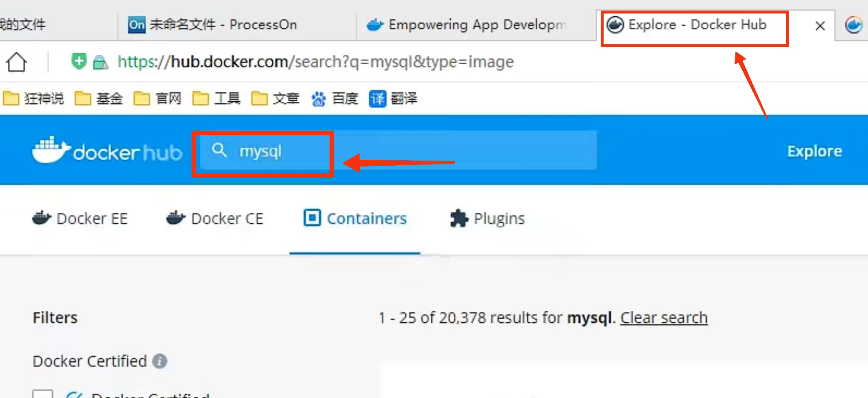The width and height of the screenshot is (868, 398).
Task: Tick the Docker Certified filter checkbox
Action: (x=43, y=394)
